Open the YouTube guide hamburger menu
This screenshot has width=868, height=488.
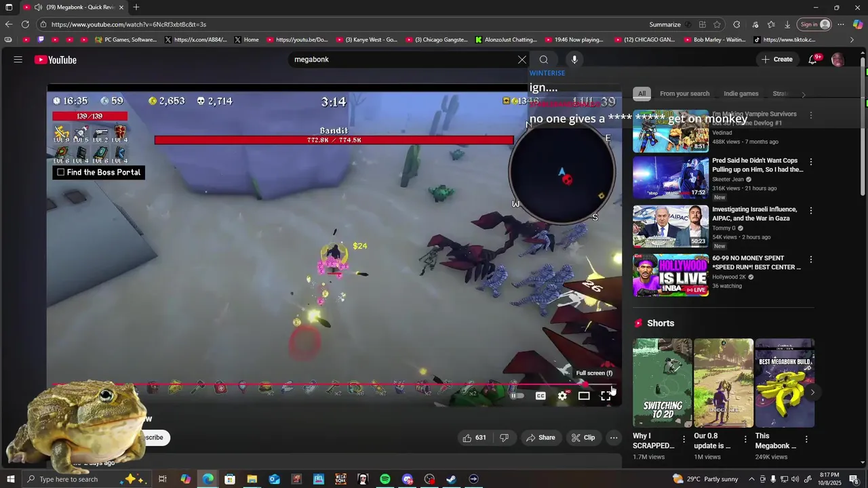click(18, 60)
